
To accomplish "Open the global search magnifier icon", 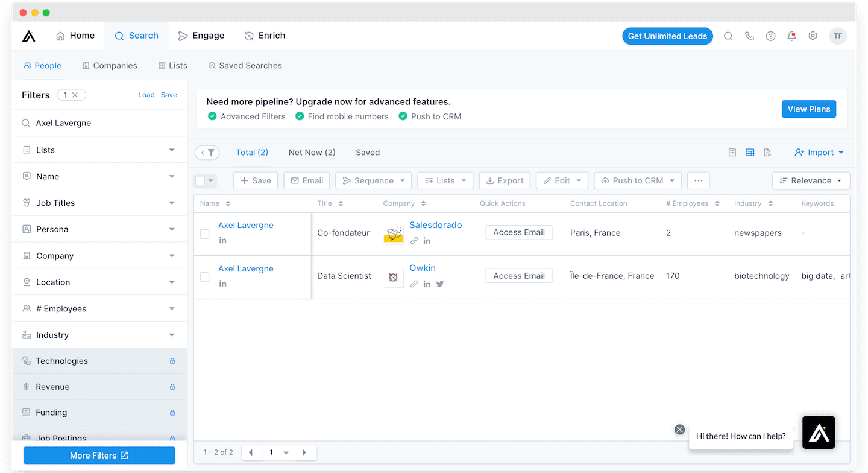I will [x=728, y=36].
